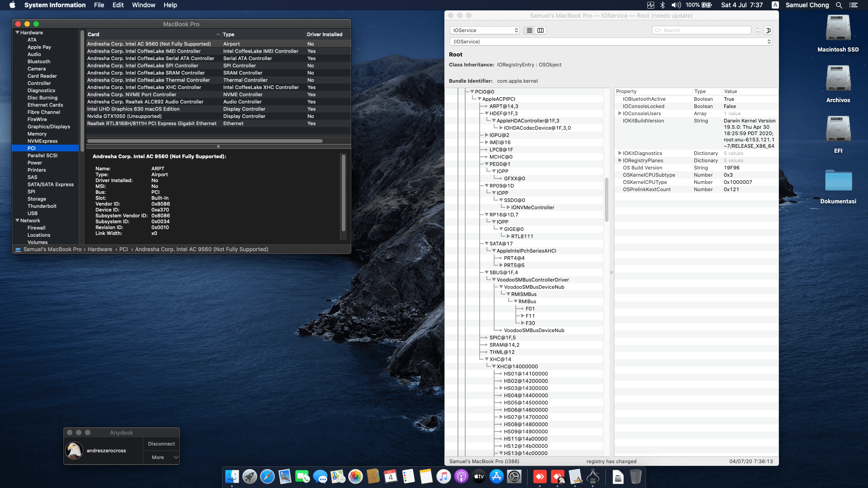Toggle the IORegistryExplorer side pane button
The width and height of the screenshot is (868, 488).
[x=768, y=30]
